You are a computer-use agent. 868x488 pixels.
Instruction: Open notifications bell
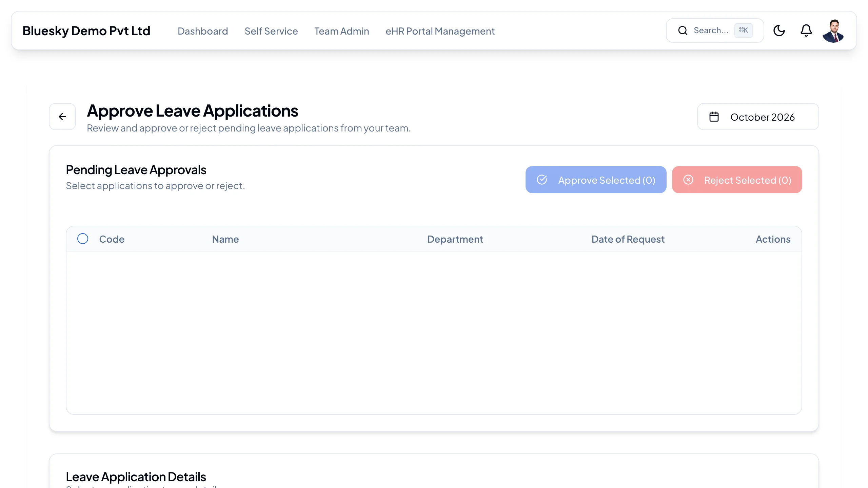coord(806,30)
